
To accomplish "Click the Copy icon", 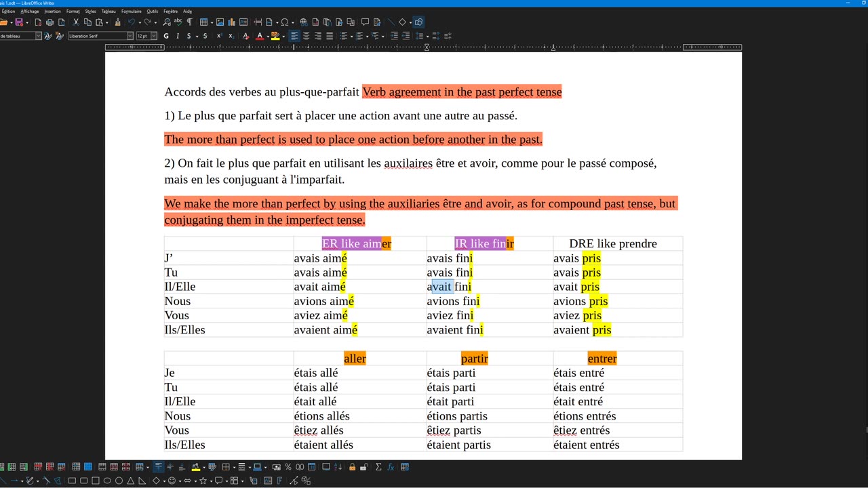I will pyautogui.click(x=87, y=22).
